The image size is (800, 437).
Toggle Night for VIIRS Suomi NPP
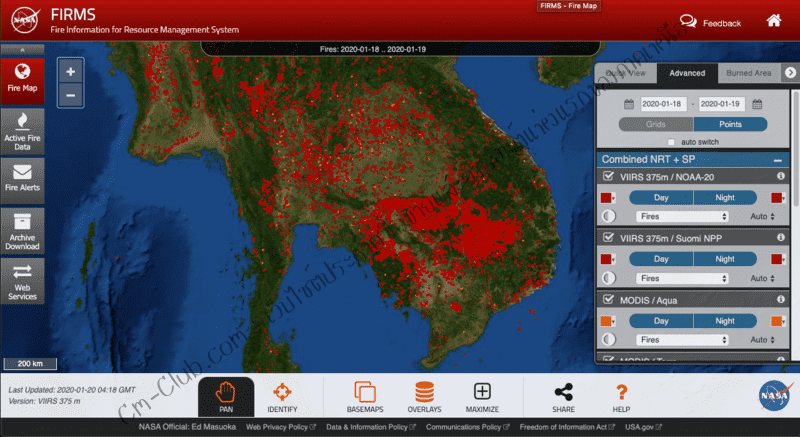(725, 259)
